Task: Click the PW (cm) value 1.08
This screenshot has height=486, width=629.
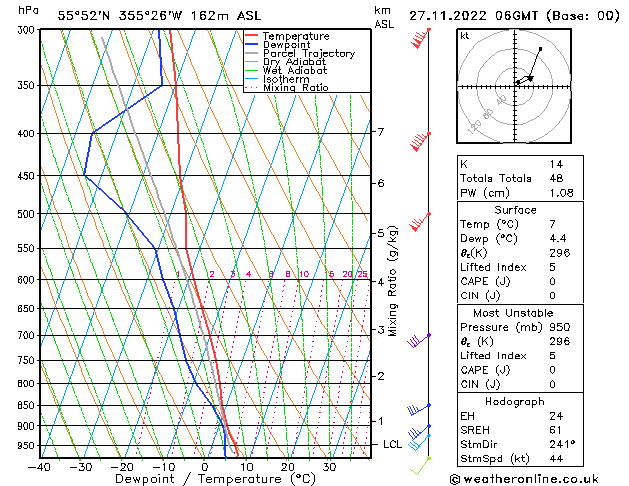Action: 562,193
